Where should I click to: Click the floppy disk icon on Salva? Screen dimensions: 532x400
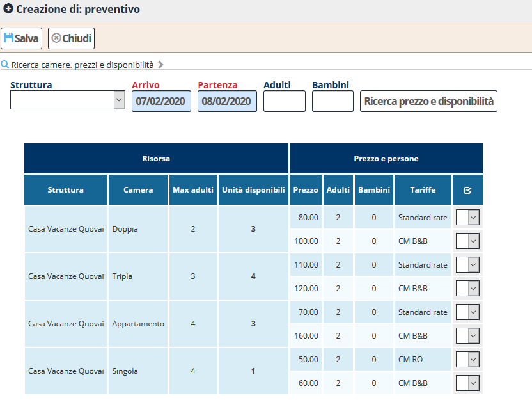pos(8,38)
